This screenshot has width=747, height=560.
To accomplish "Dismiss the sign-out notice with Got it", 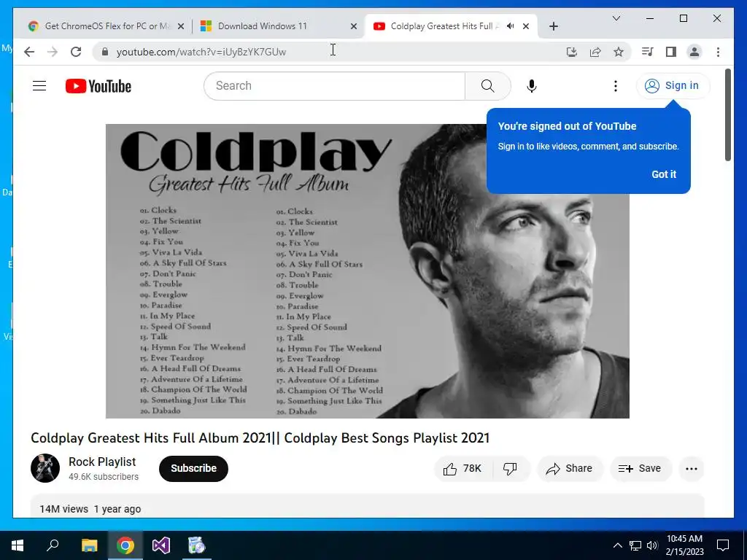I will coord(664,174).
